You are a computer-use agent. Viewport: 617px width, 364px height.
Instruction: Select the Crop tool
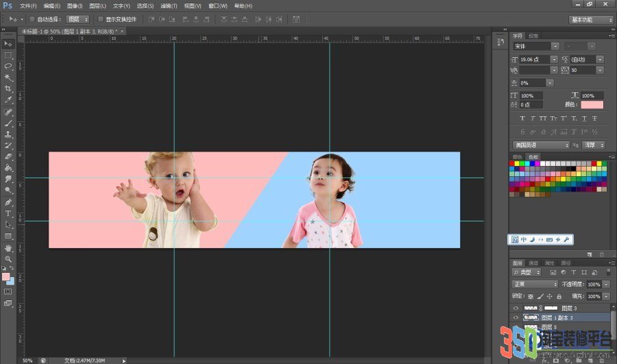[x=8, y=88]
